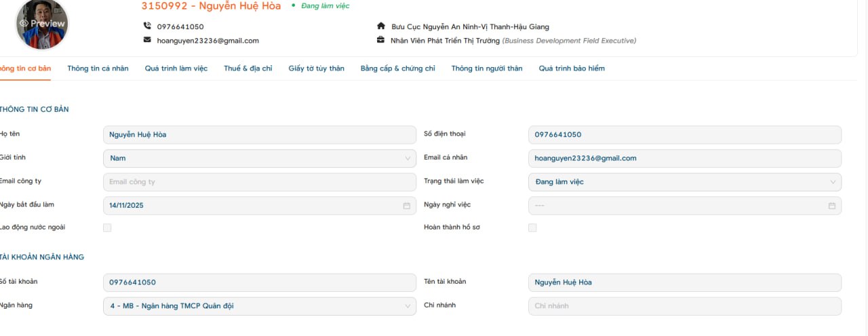Select the Thông tin cơ bản tab

point(25,69)
